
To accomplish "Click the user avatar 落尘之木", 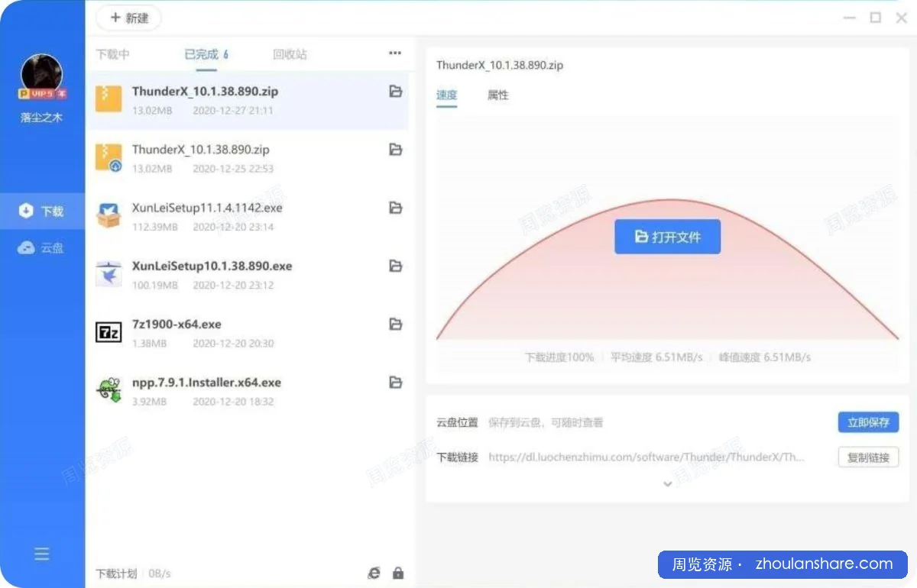I will 42,74.
